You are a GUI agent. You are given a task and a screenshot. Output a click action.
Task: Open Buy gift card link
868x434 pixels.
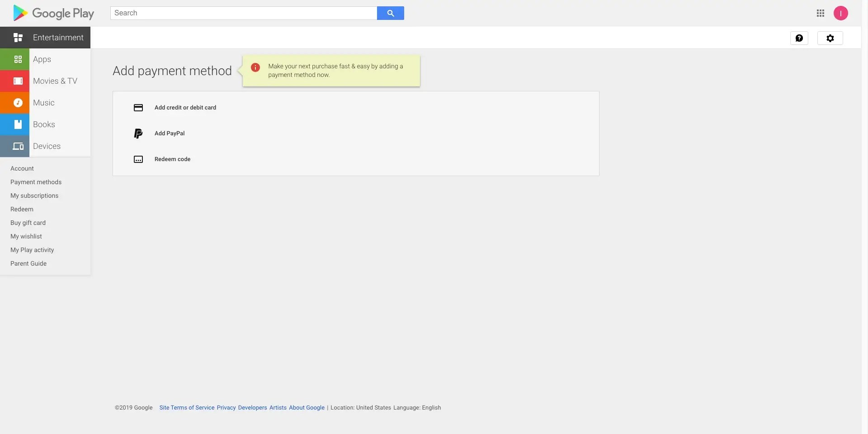28,223
